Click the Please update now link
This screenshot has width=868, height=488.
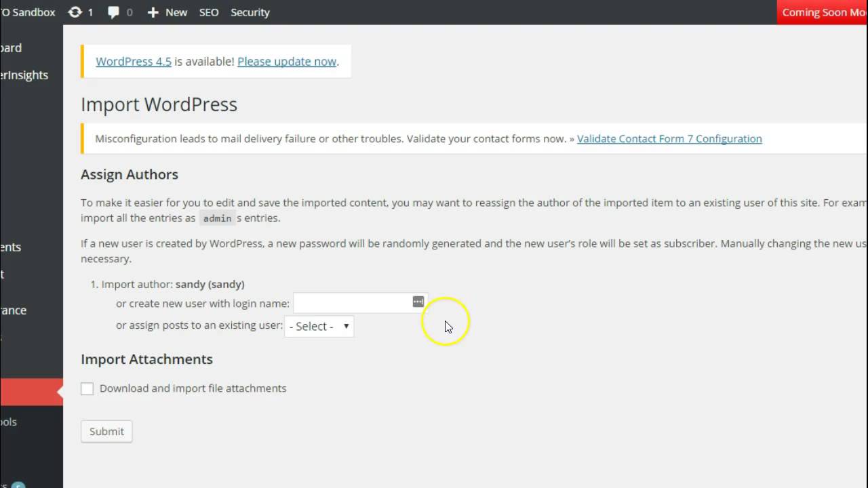pos(287,61)
